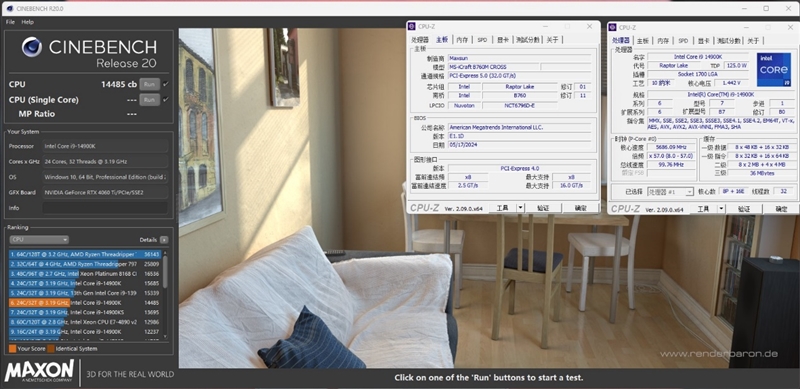Screen dimensions: 800x389
Task: Toggle the checkmark next to CPU Single Core
Action: 166,100
